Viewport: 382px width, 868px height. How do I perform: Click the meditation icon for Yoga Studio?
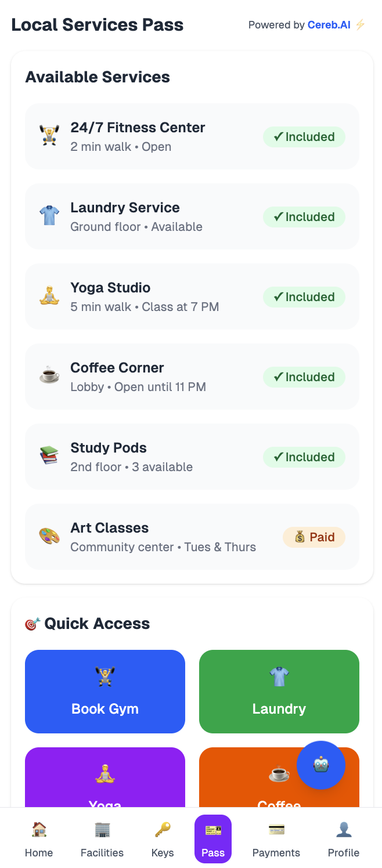coord(49,296)
